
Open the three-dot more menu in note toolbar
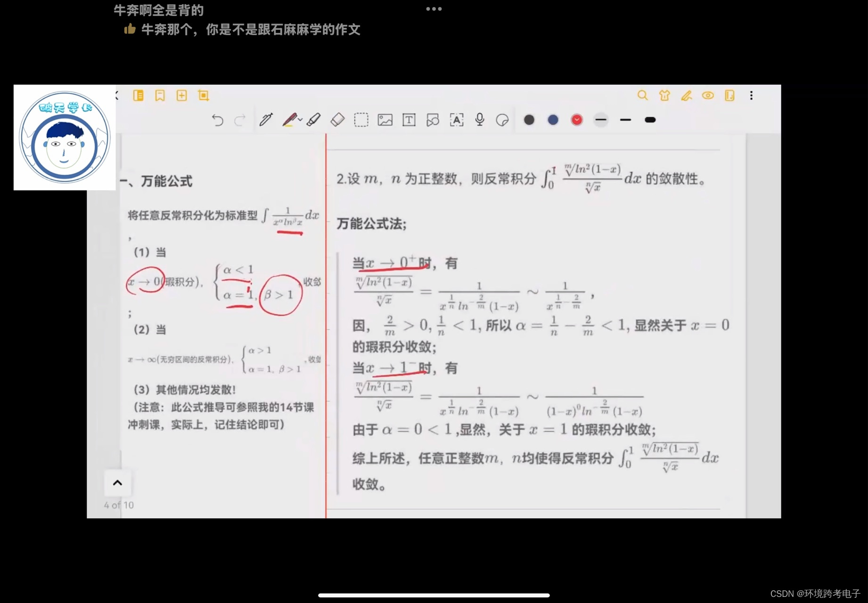pyautogui.click(x=751, y=96)
